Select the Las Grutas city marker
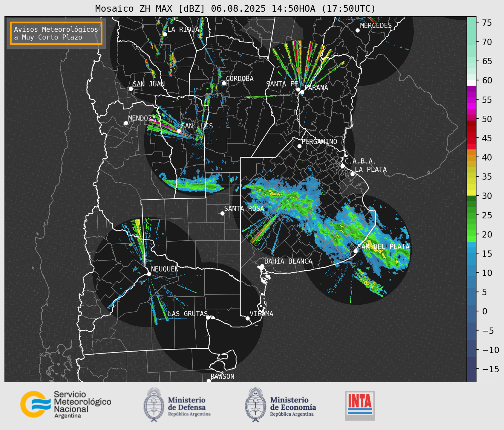Viewport: 504px width, 430px height. pos(208,317)
